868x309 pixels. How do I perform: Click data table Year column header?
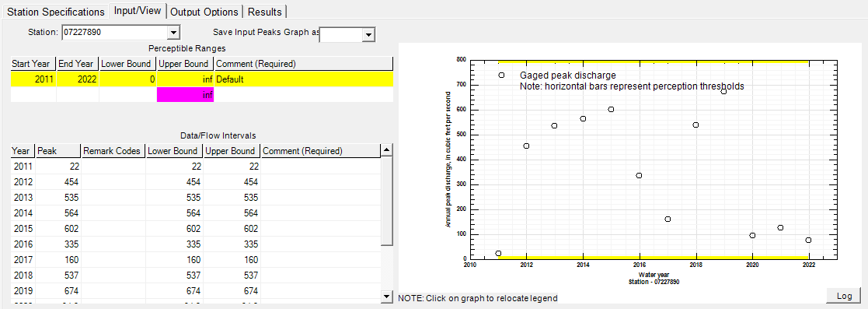tap(23, 150)
